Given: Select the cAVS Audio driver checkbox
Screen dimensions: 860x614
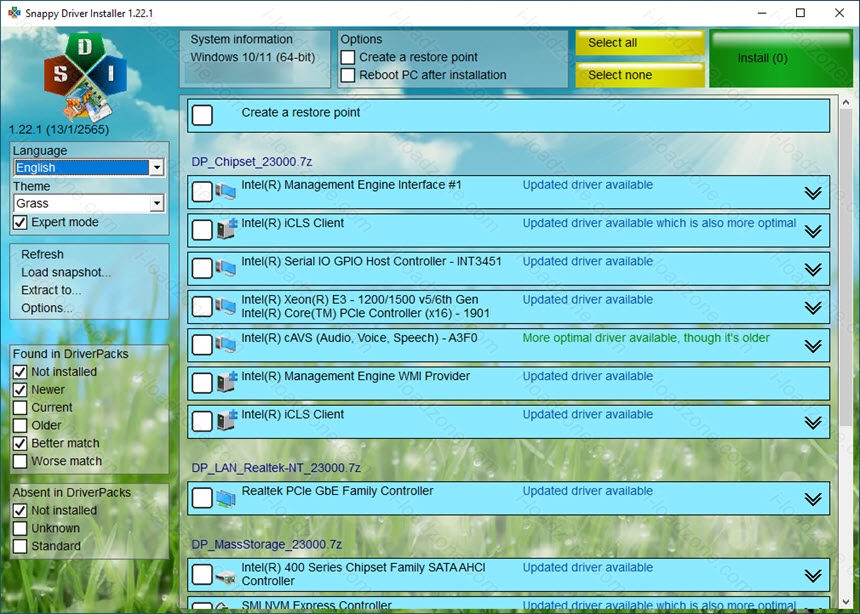Looking at the screenshot, I should coord(202,345).
